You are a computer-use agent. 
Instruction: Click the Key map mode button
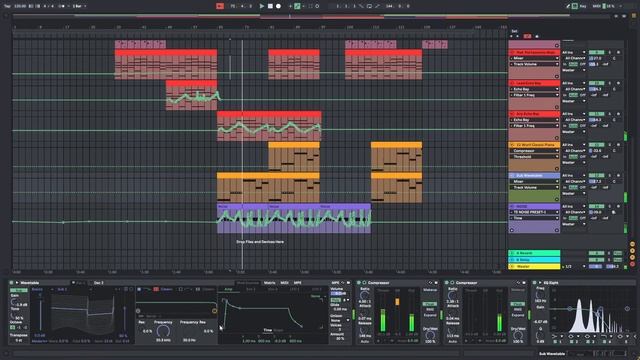pyautogui.click(x=583, y=6)
